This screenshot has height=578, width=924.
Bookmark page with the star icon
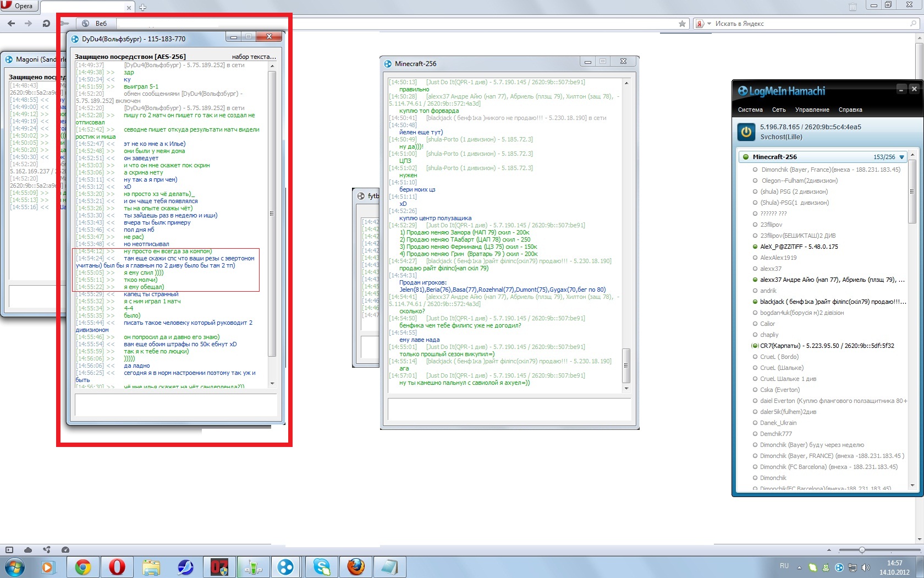pyautogui.click(x=682, y=24)
